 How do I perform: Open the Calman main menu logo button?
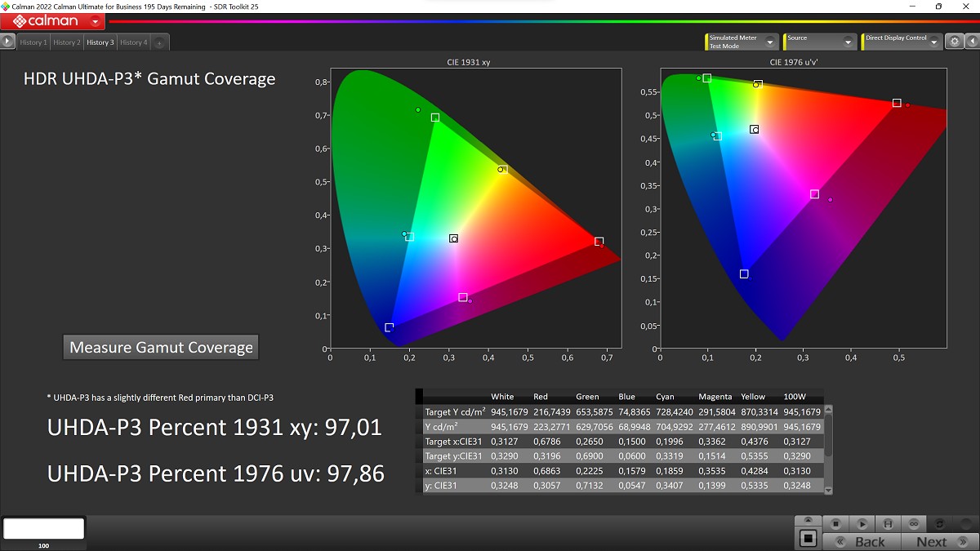[53, 21]
